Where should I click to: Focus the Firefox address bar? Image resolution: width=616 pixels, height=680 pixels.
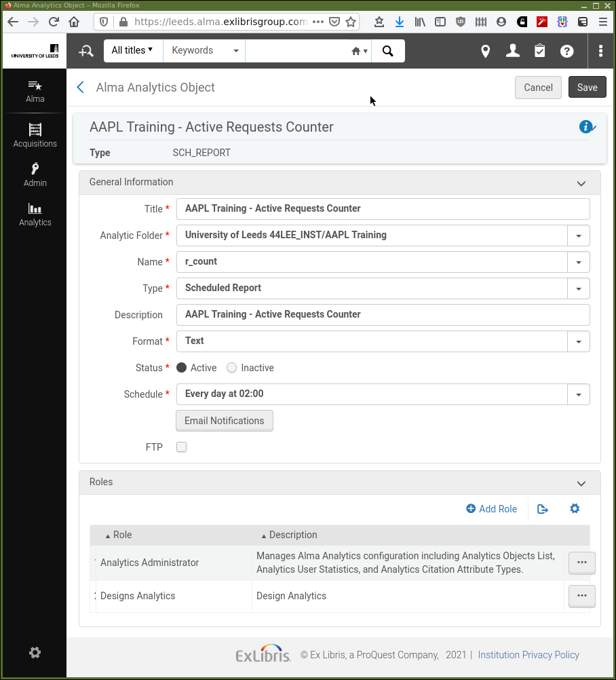221,22
